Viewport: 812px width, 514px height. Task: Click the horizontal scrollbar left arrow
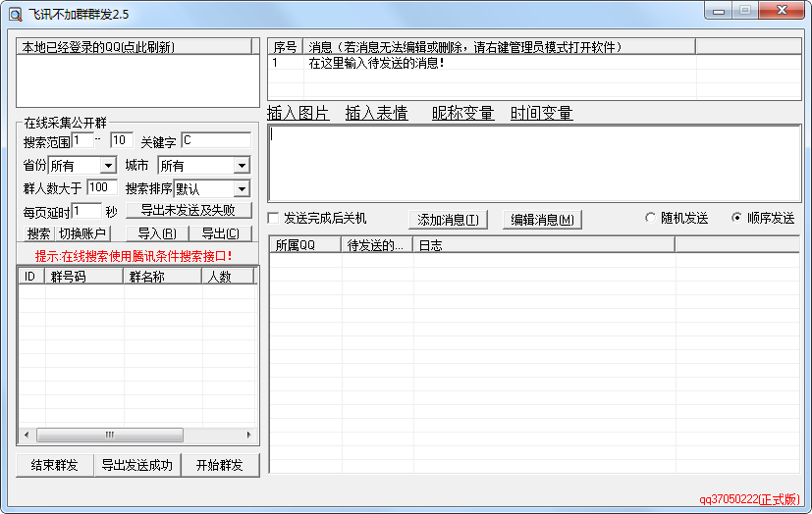(x=24, y=435)
